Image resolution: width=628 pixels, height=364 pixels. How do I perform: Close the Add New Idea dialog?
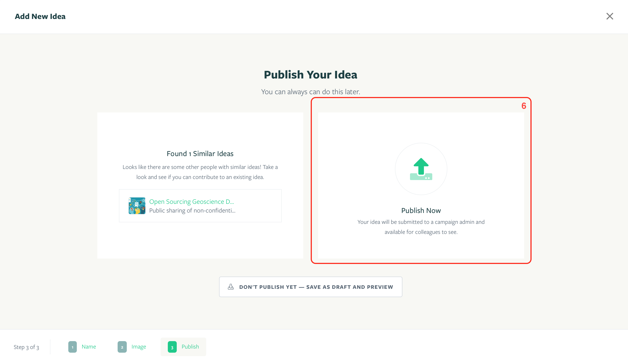(x=609, y=16)
